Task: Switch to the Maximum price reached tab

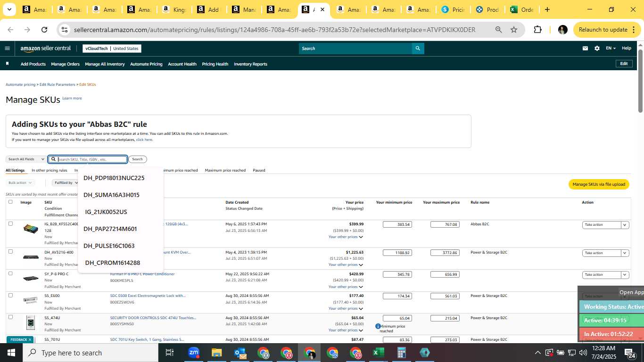Action: click(x=225, y=170)
